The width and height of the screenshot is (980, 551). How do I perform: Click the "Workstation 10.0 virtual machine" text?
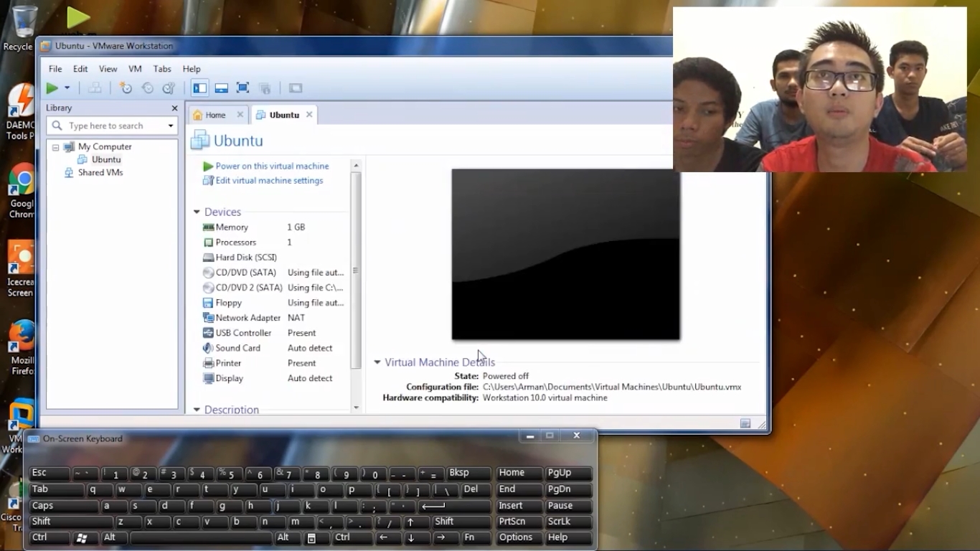coord(545,397)
